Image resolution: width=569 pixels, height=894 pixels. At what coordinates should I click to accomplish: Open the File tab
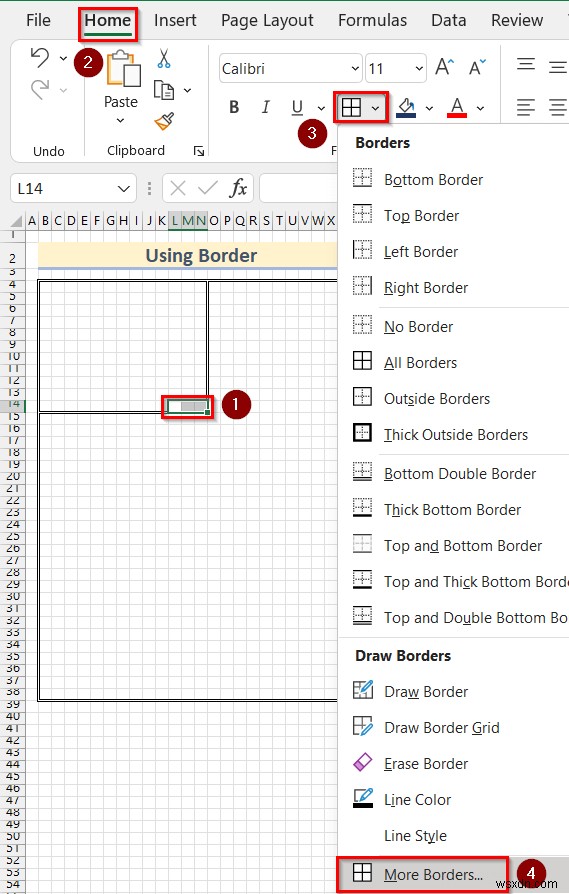pyautogui.click(x=38, y=21)
